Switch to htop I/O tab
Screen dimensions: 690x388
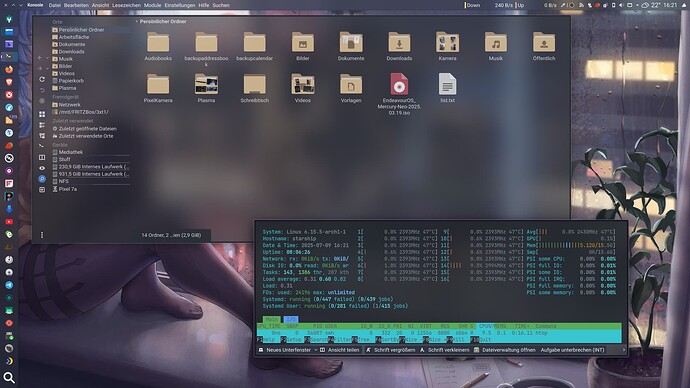tap(290, 319)
